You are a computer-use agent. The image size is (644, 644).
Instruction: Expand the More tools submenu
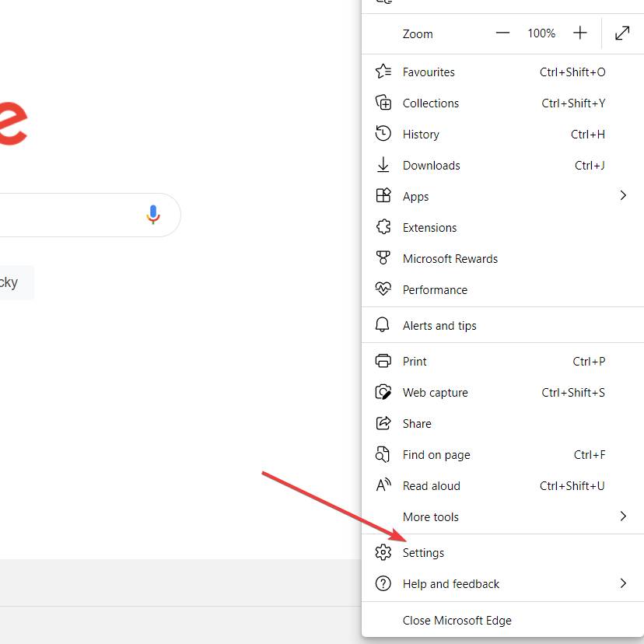[x=622, y=516]
